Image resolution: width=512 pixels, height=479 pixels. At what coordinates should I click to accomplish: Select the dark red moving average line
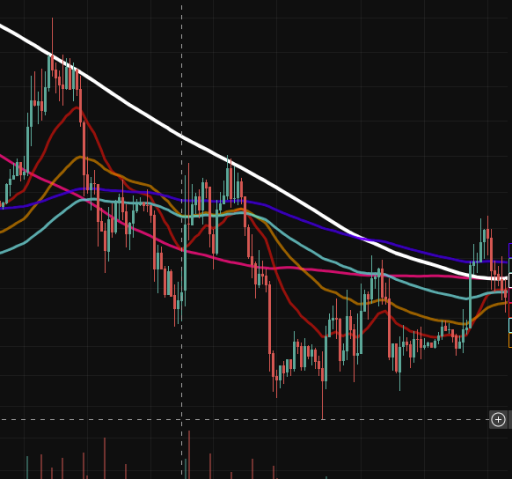click(283, 290)
